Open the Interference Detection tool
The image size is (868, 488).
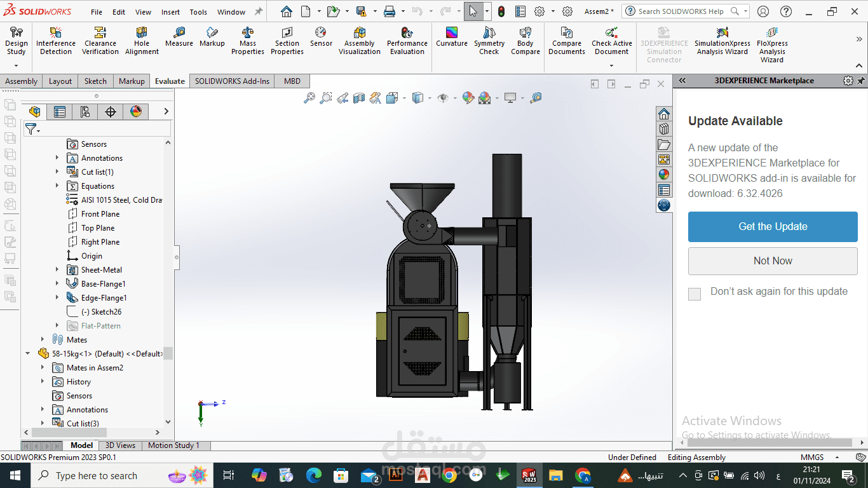point(56,41)
